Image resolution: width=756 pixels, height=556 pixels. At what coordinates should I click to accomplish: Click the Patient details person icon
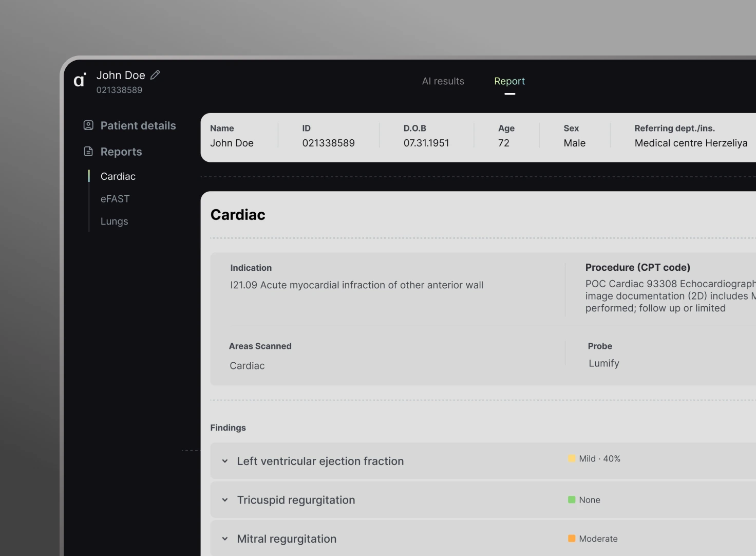[x=88, y=125]
